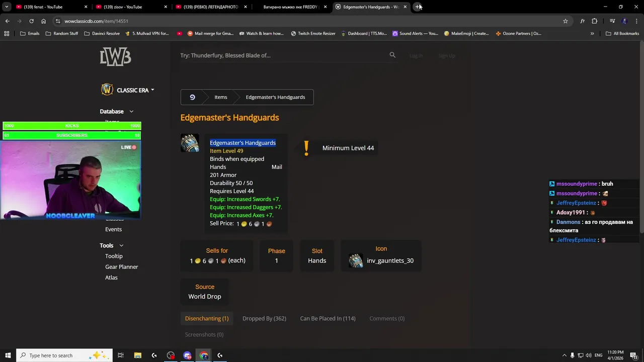Collapse the Database sidebar section

tap(131, 111)
